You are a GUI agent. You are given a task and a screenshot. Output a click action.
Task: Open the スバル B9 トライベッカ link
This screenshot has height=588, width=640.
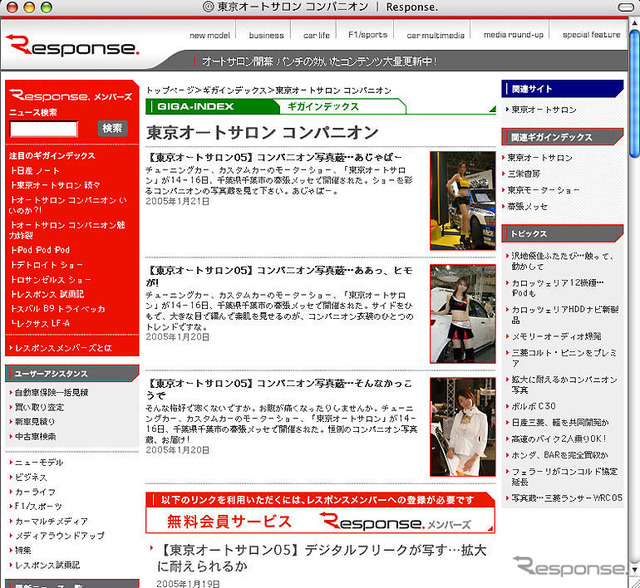(58, 309)
